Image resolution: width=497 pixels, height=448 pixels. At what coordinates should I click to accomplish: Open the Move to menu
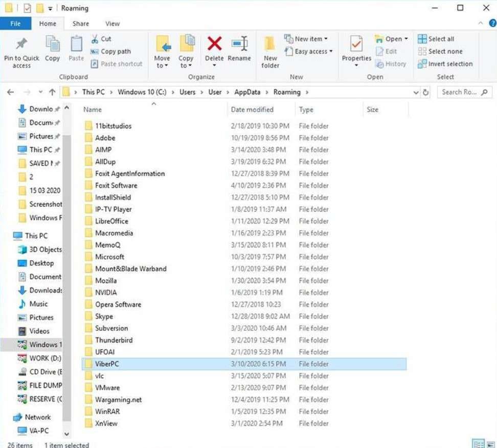[162, 52]
